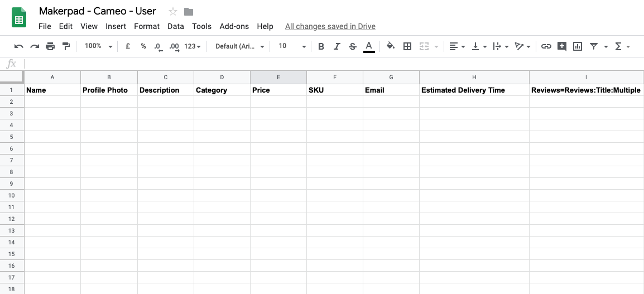Open the text color picker

369,46
